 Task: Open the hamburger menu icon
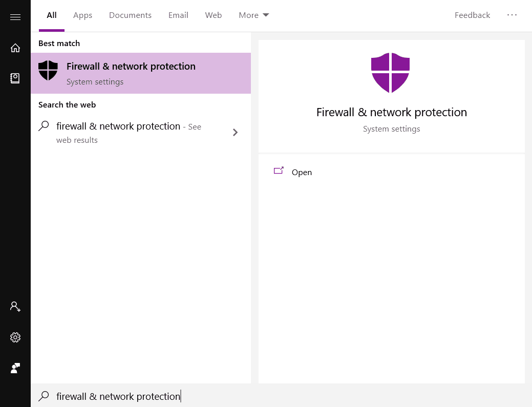[15, 17]
